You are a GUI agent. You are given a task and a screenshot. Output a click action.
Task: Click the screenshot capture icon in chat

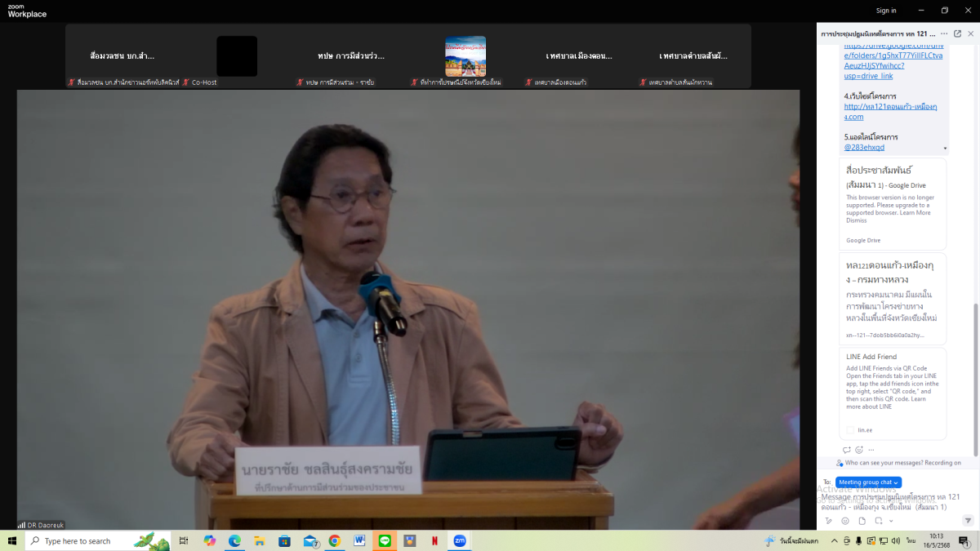879,520
